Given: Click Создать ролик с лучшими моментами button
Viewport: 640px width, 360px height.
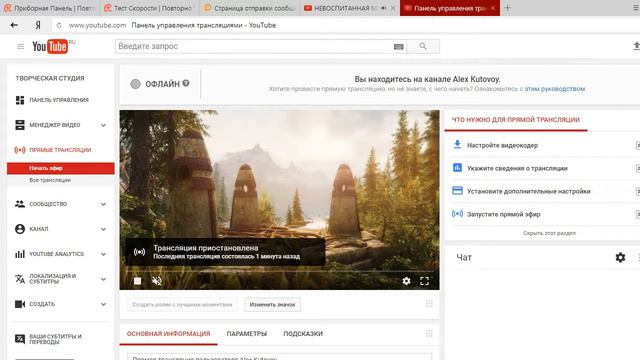Looking at the screenshot, I should pos(182,304).
